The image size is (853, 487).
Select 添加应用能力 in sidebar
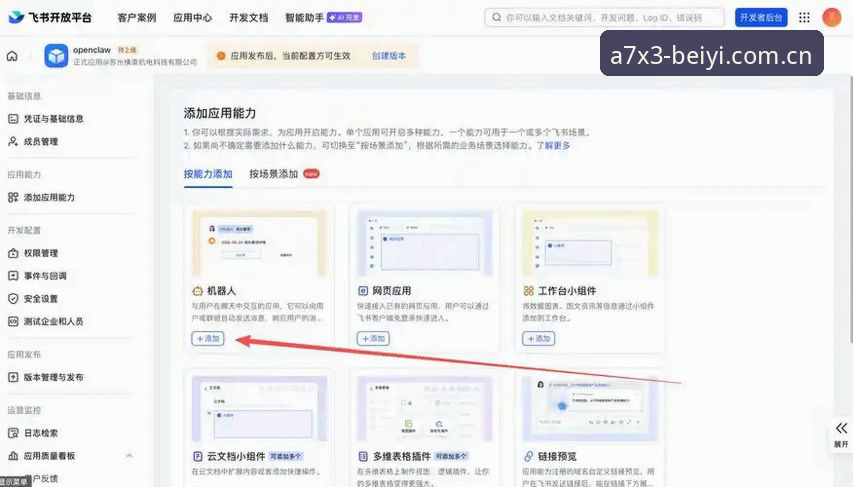click(x=41, y=198)
